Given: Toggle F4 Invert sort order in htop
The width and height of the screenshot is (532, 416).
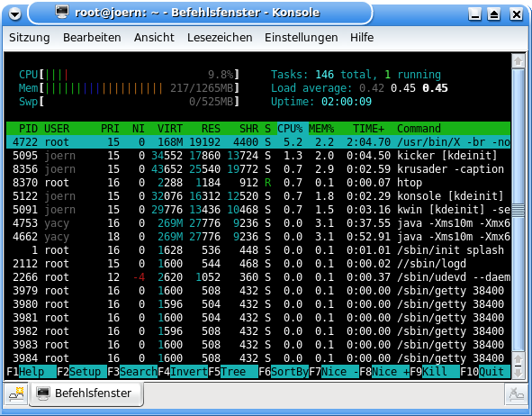Looking at the screenshot, I should [x=183, y=372].
